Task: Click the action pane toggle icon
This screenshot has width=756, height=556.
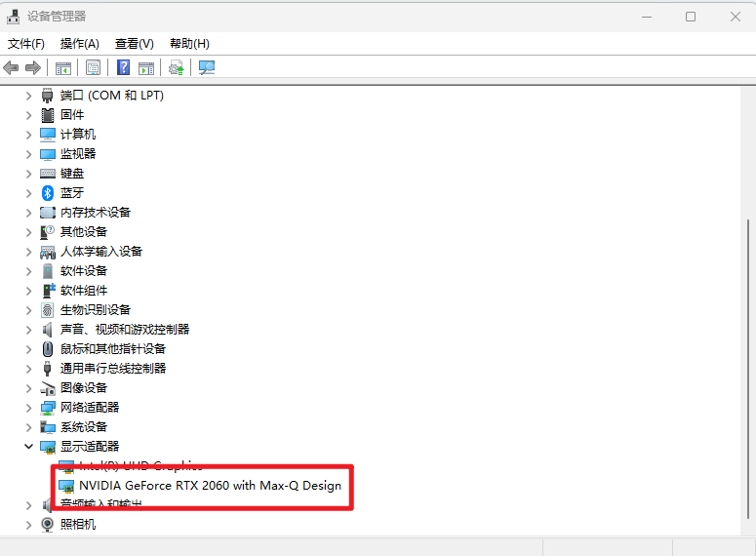Action: 146,68
